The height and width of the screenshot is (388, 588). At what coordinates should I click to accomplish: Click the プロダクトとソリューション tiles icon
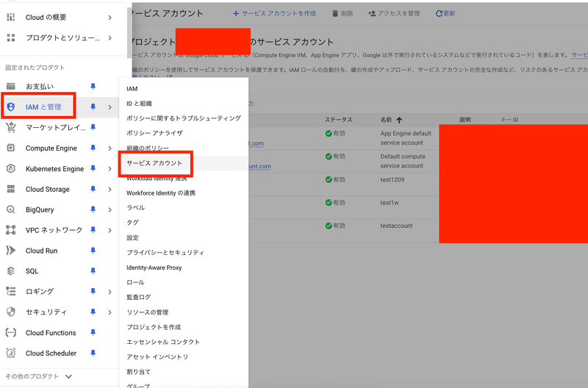[11, 37]
